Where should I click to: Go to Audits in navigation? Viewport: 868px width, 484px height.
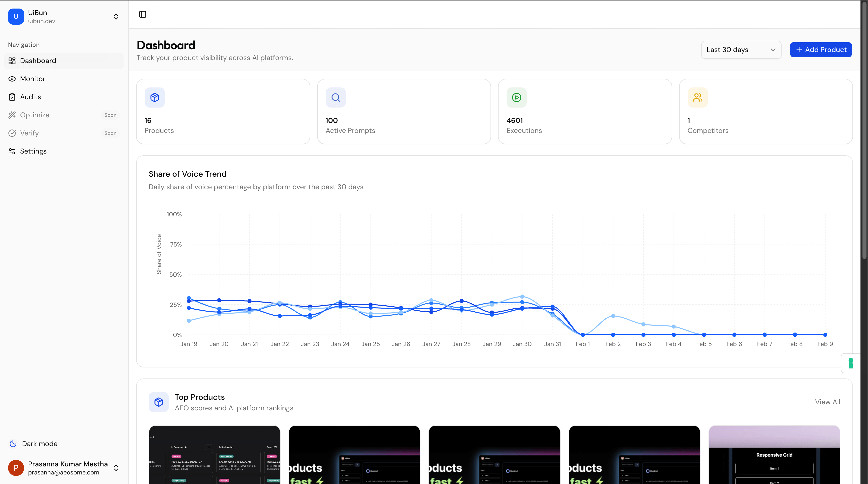30,97
